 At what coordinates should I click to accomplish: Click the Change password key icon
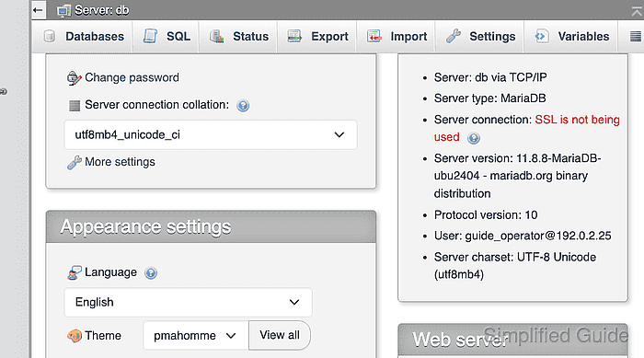pyautogui.click(x=74, y=77)
